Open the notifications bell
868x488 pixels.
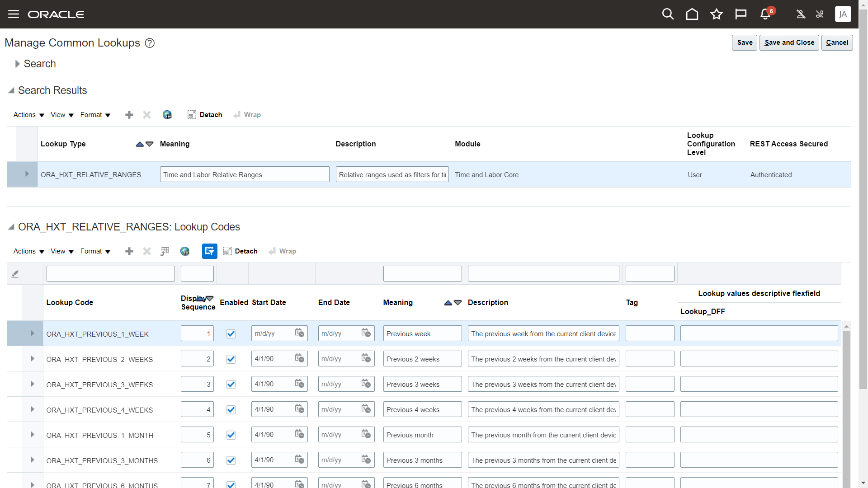765,14
